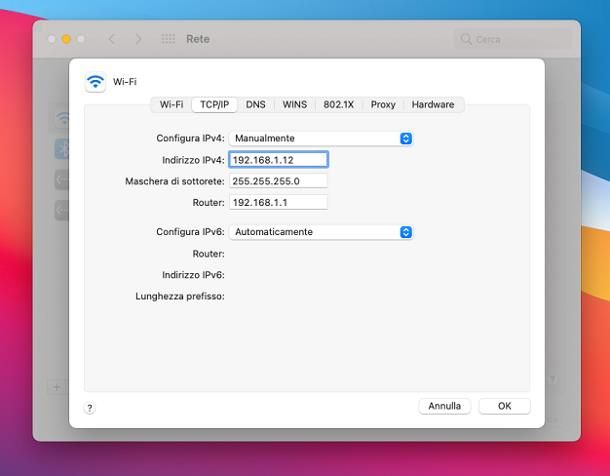Image resolution: width=610 pixels, height=476 pixels.
Task: Click the Maschera di sottorete label
Action: (x=175, y=181)
